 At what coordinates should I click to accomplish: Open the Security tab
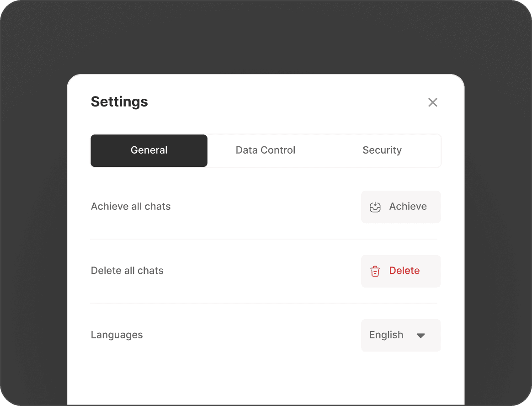(x=382, y=150)
